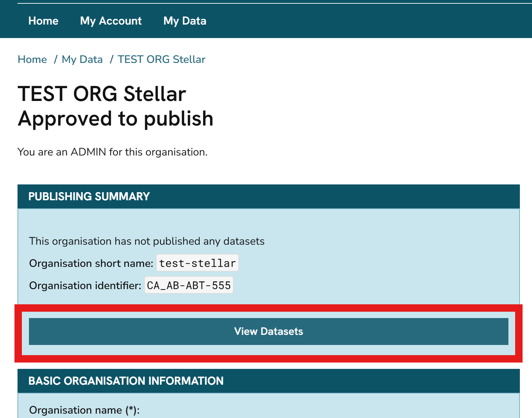
Task: Click the no published datasets message
Action: pos(147,241)
